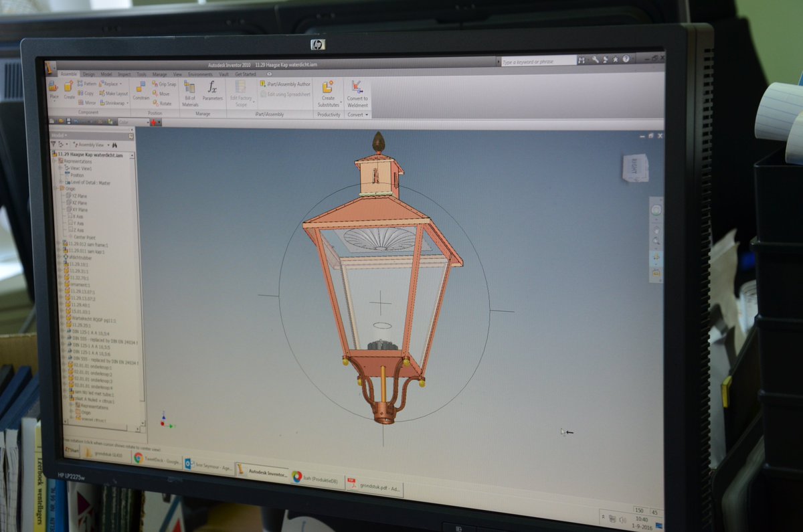Select the XZ Plane tree item

pos(77,202)
